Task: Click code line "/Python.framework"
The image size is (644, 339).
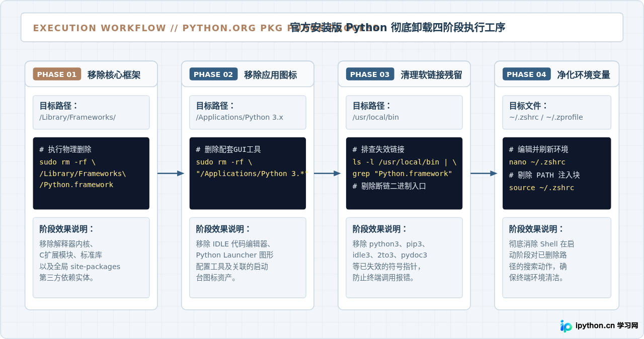Action: [x=76, y=185]
